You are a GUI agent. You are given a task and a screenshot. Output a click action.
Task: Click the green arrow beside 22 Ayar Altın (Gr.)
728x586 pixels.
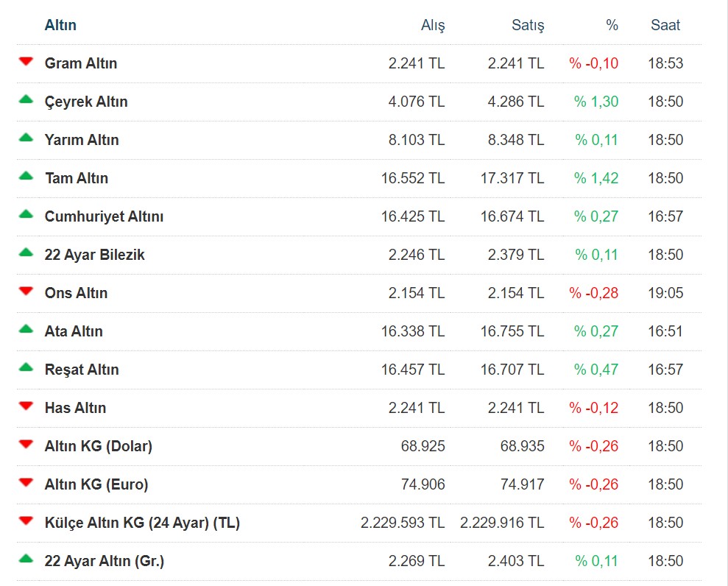tap(26, 559)
